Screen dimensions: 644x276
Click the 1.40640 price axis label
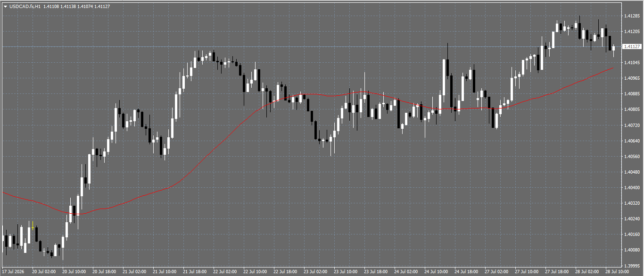pos(632,141)
